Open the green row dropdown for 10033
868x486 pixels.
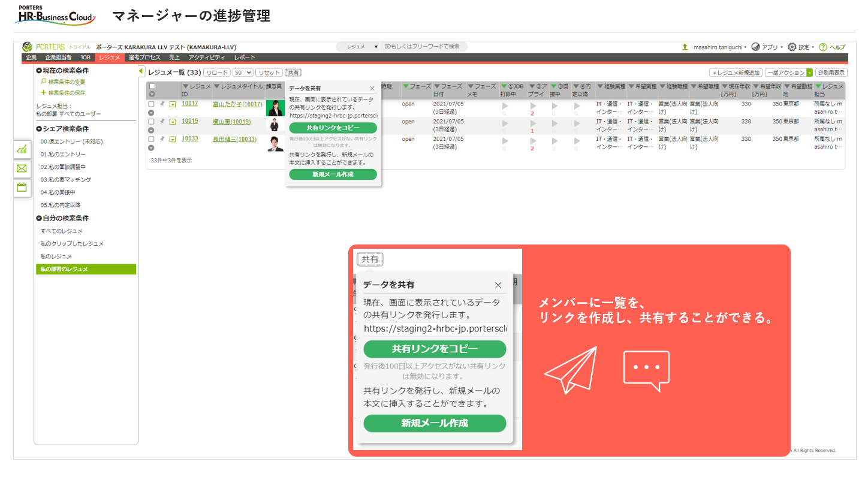pos(173,139)
